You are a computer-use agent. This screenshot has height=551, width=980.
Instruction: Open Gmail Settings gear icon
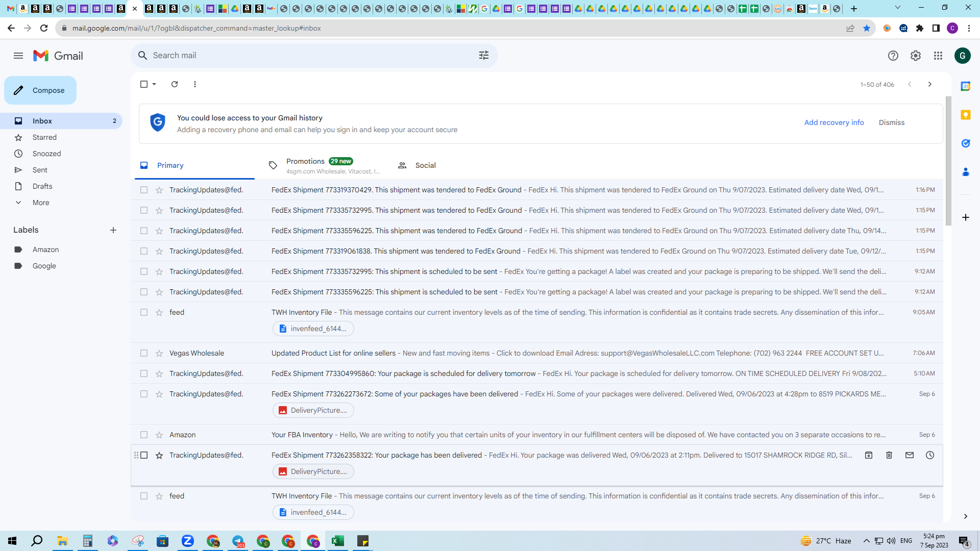[916, 56]
